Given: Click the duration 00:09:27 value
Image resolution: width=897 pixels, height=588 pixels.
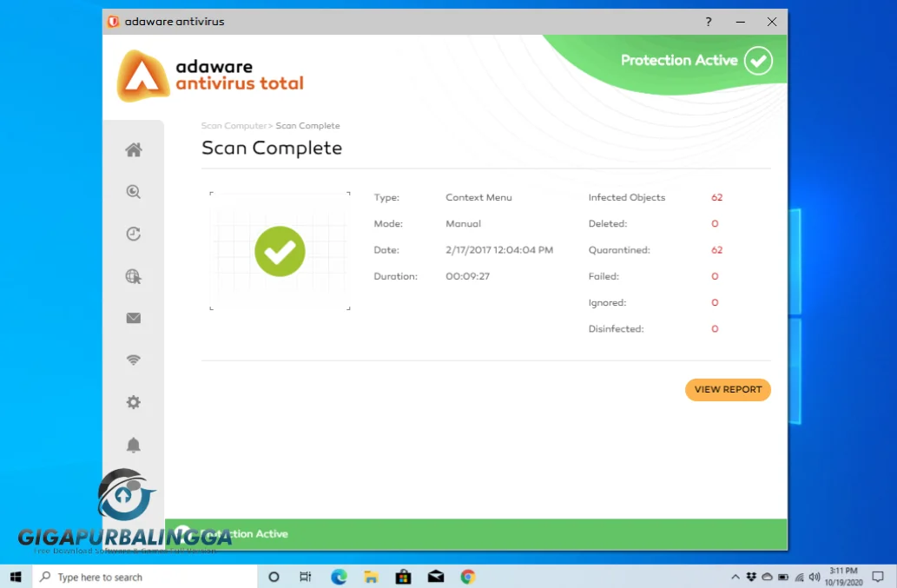Looking at the screenshot, I should click(x=467, y=276).
